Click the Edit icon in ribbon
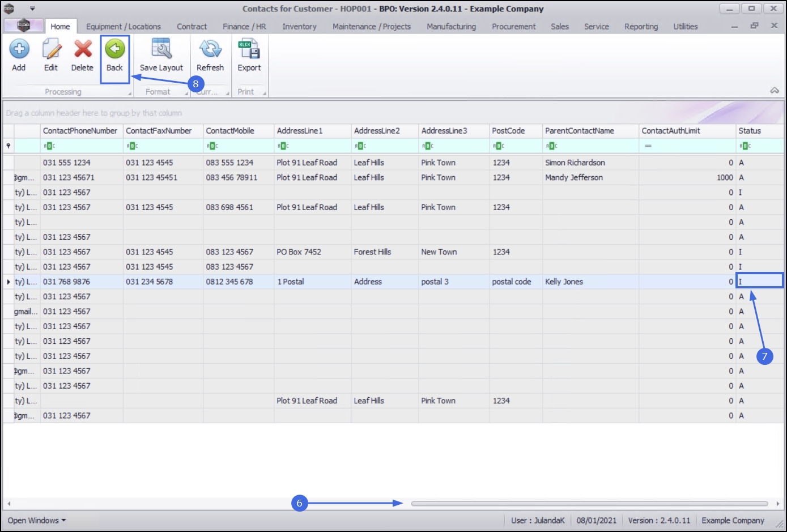787x532 pixels. point(51,50)
